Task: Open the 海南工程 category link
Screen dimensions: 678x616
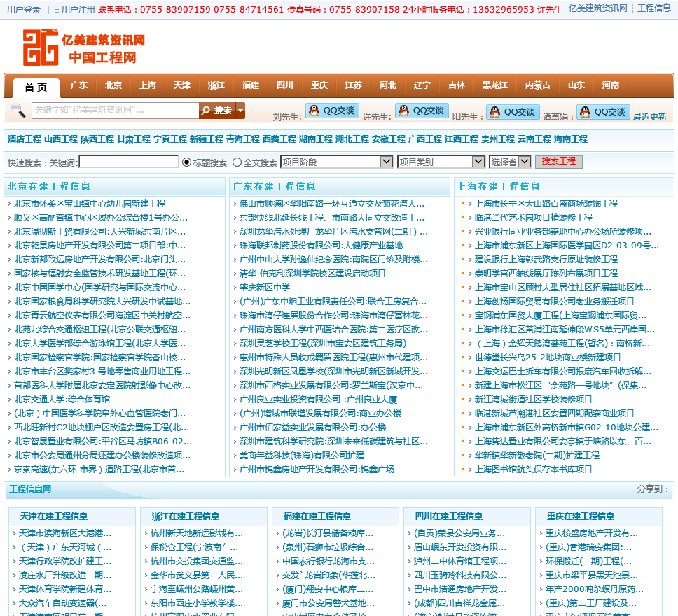Action: coord(571,139)
